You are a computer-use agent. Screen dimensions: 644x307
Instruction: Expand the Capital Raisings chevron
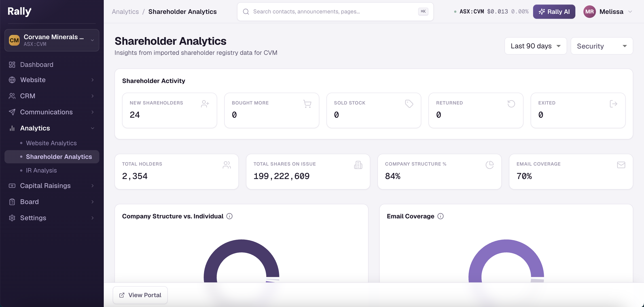click(93, 186)
